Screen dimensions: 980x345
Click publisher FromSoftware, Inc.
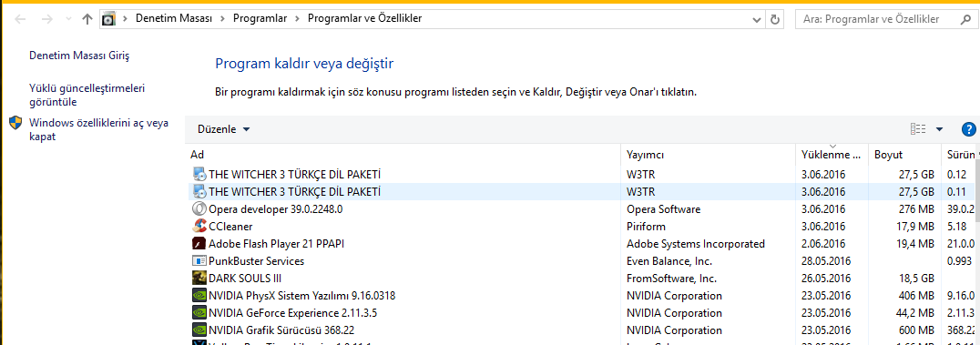pos(672,279)
